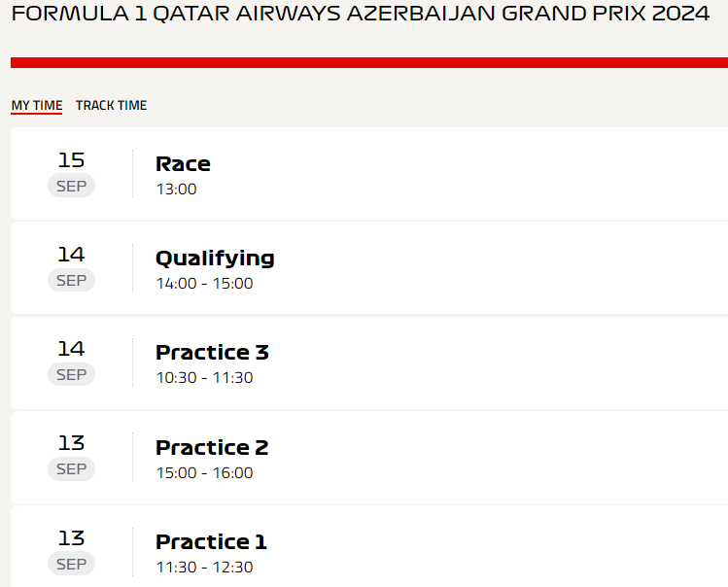Open the Race session row
Viewport: 728px width, 587px height.
pos(369,173)
